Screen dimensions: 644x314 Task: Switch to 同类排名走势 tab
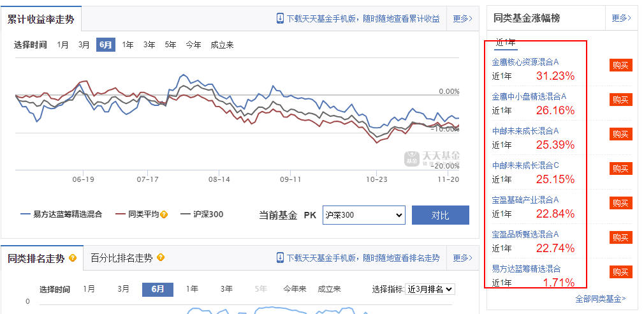[x=36, y=258]
